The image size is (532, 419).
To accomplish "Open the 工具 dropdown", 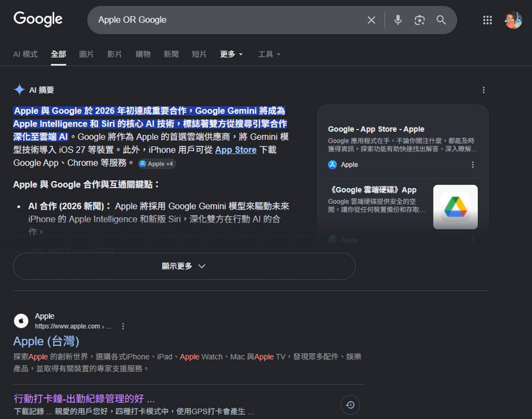I will [269, 54].
